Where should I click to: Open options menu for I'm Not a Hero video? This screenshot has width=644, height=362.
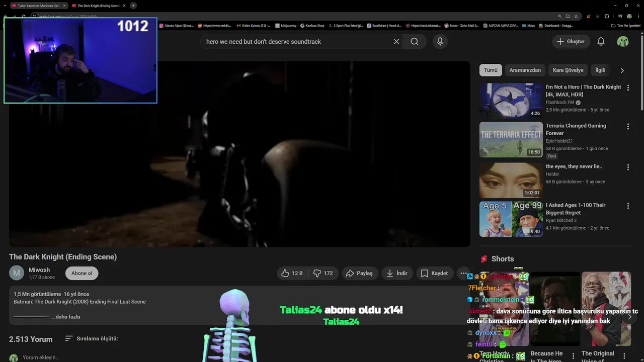tap(628, 87)
